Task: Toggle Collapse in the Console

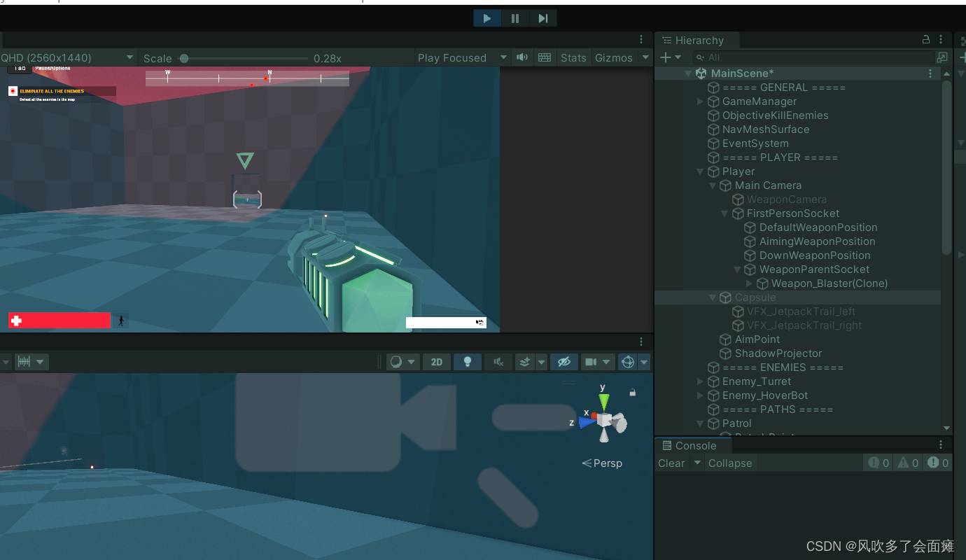Action: [730, 463]
